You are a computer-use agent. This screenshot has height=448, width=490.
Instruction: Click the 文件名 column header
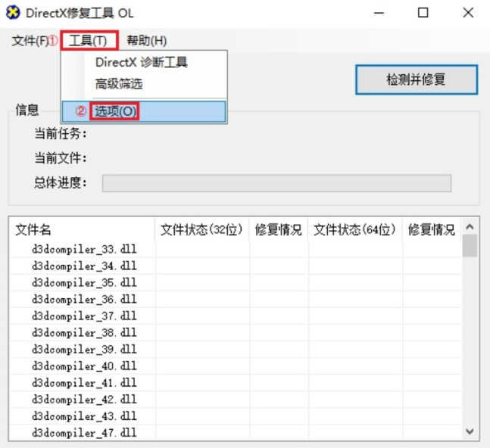[x=82, y=230]
